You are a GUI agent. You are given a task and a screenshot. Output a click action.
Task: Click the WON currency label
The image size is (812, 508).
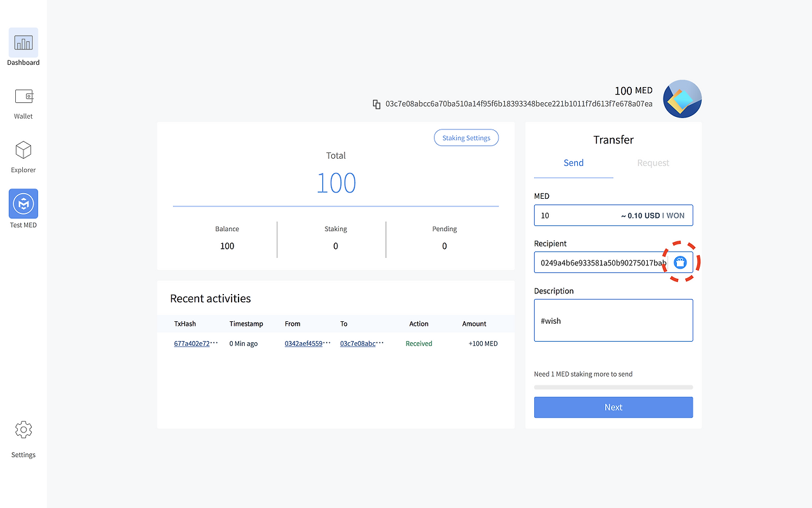pyautogui.click(x=676, y=216)
